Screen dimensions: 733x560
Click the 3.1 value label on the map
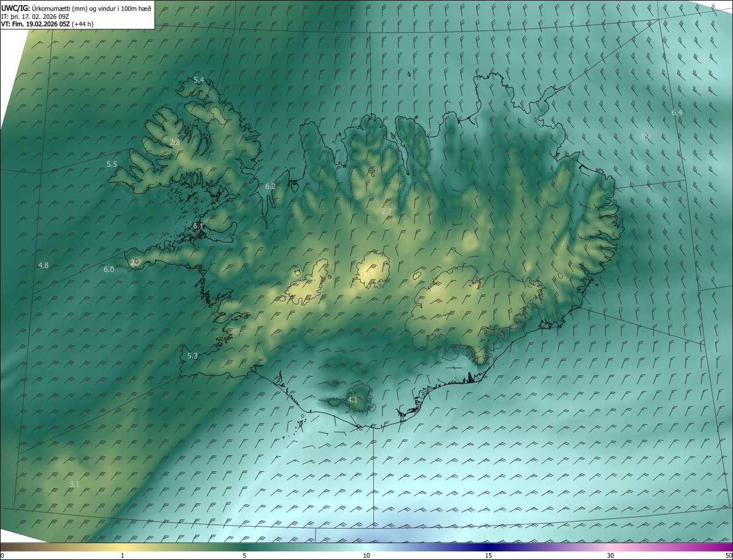pos(74,484)
